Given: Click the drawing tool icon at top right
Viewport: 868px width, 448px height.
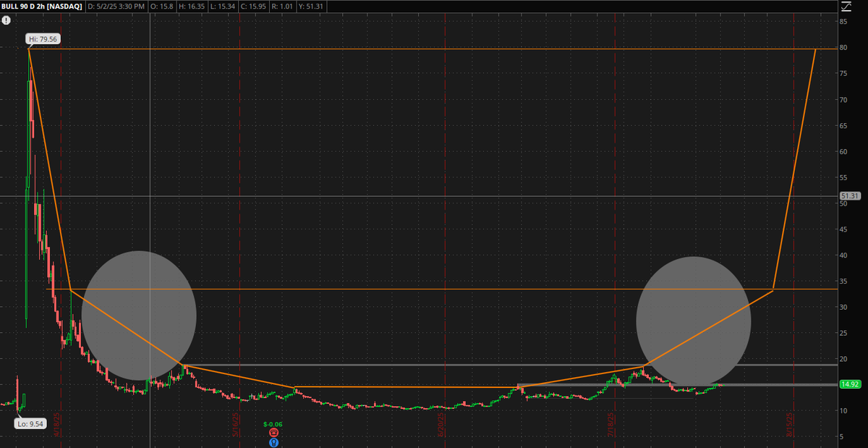Looking at the screenshot, I should (847, 6).
